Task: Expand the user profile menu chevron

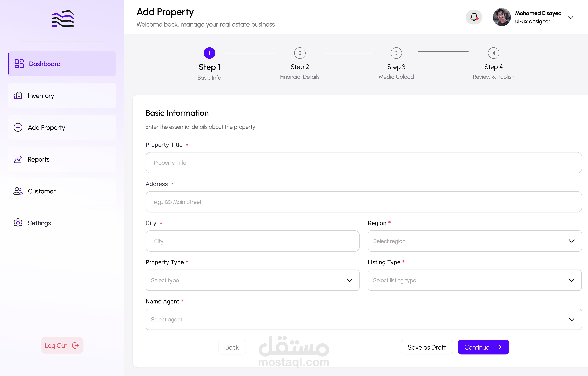Action: point(571,17)
